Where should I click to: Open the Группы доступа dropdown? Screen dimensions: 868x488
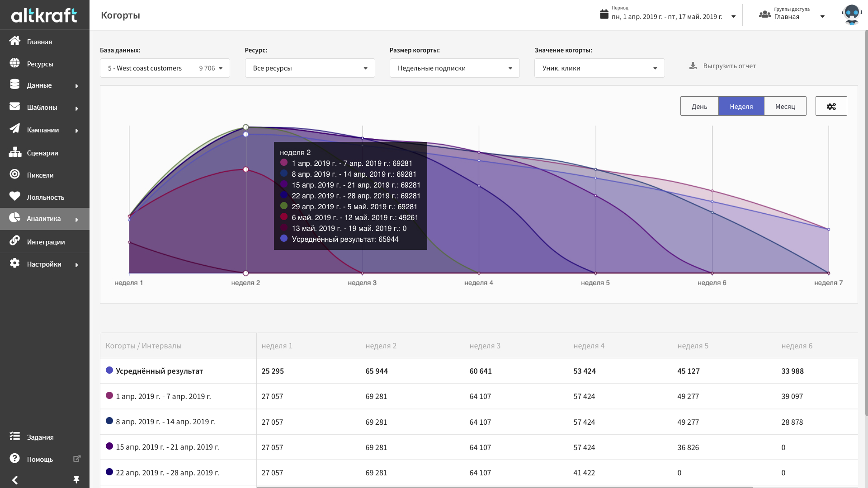799,17
